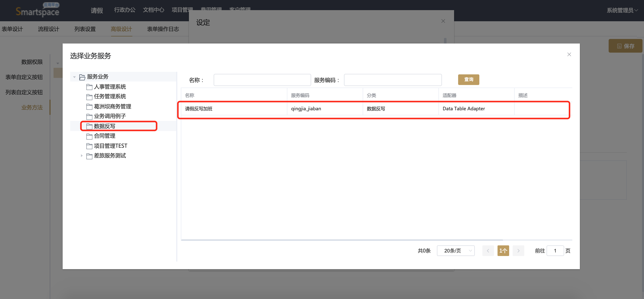644x299 pixels.
Task: Click the 合同管理 folder icon
Action: pos(89,136)
